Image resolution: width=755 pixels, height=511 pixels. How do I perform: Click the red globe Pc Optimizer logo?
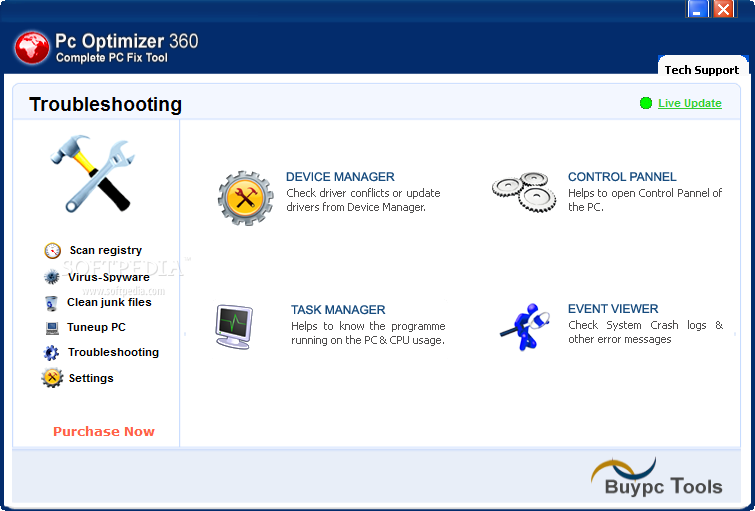click(32, 48)
